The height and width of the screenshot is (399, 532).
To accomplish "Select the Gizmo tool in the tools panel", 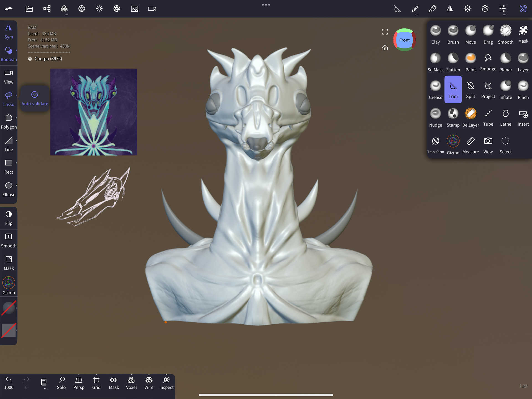I will point(453,145).
